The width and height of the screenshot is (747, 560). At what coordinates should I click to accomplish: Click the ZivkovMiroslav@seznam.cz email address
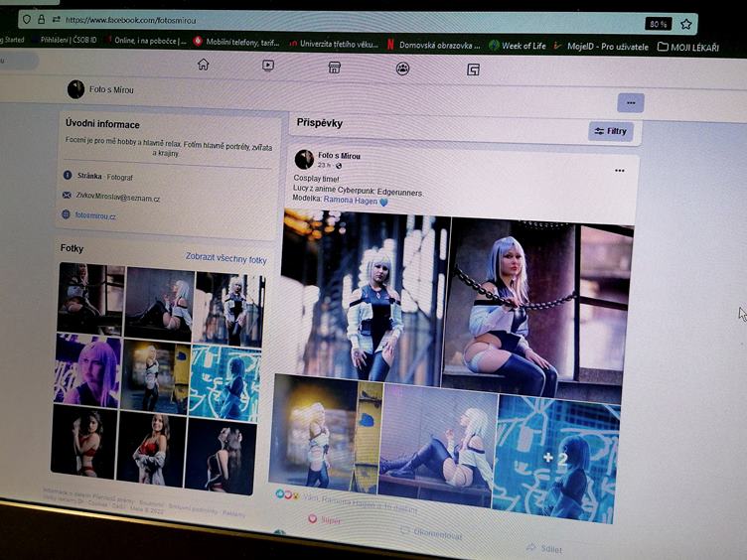point(117,197)
